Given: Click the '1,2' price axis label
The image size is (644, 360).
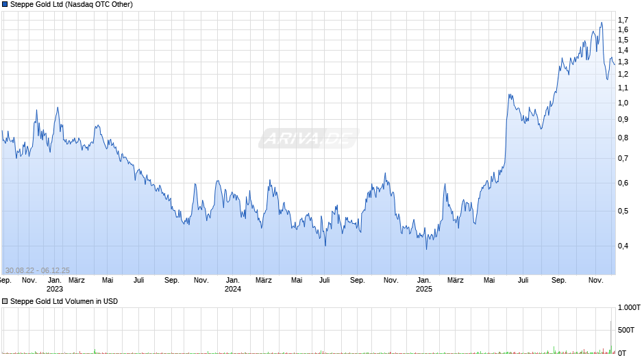Looking at the screenshot, I should 623,75.
